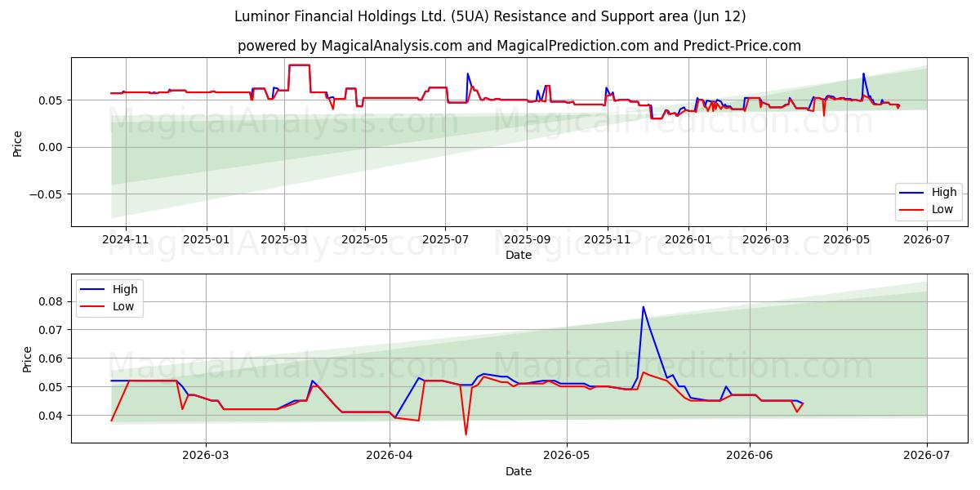The image size is (980, 490).
Task: Click the top chart's '2026-07' tick label
Action: click(x=927, y=239)
